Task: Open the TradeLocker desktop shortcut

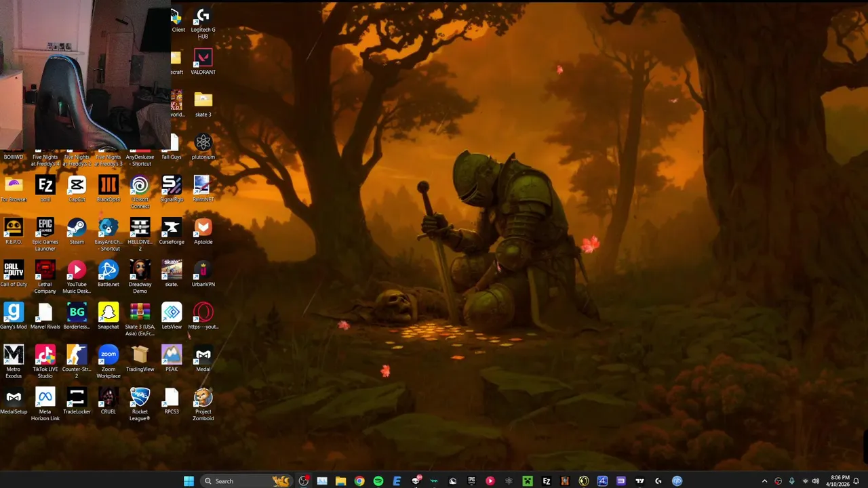Action: (77, 401)
